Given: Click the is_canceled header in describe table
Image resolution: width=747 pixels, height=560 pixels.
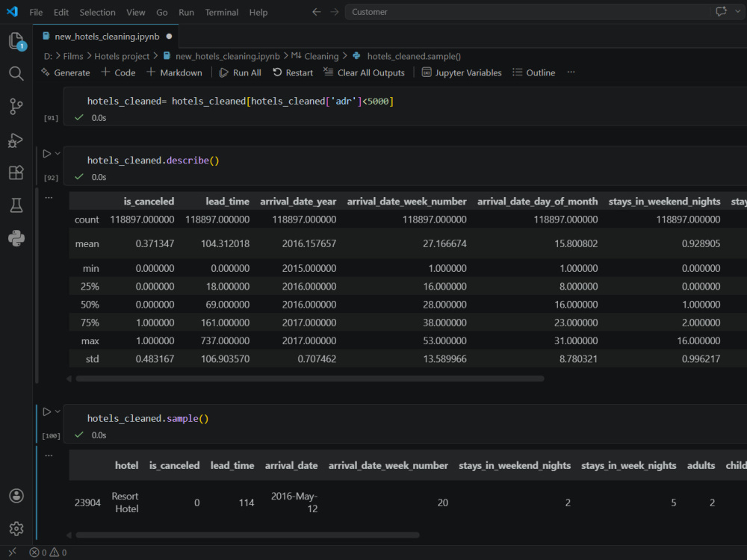Looking at the screenshot, I should pyautogui.click(x=149, y=202).
